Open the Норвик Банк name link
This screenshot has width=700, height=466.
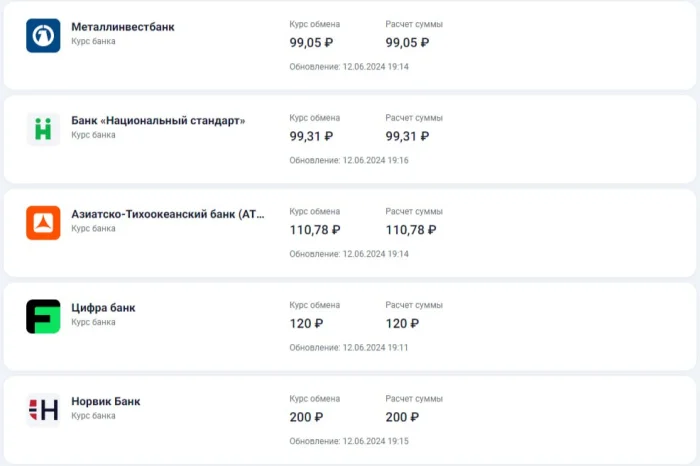(106, 401)
